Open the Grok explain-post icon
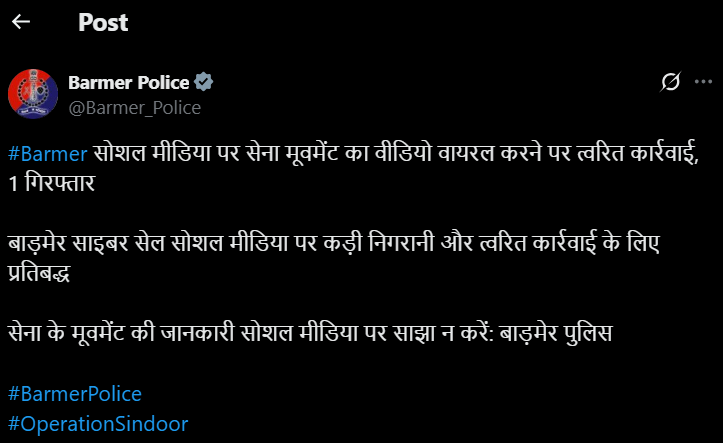Viewport: 723px width, 443px height. 673,84
